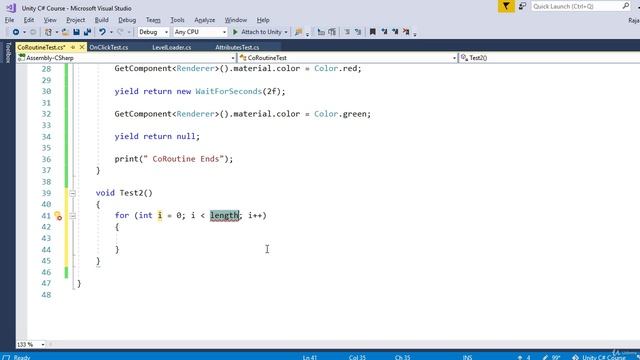Viewport: 640px width, 360px height.
Task: Click the feedback icon beside Quick Launch
Action: click(x=522, y=6)
